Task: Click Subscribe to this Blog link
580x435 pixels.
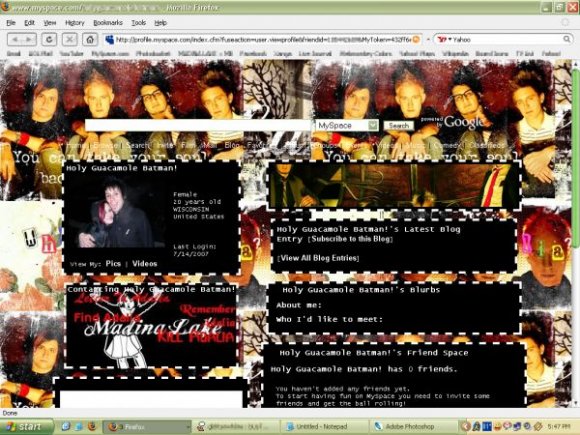Action: coord(351,239)
